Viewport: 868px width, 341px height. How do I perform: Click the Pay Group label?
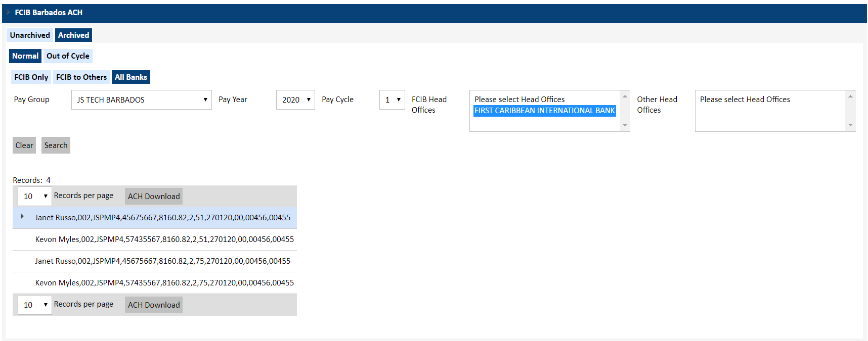coord(31,100)
